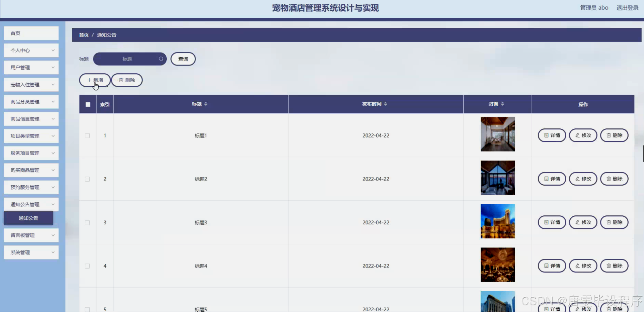Focus the 标题 search input field
This screenshot has width=644, height=312.
coord(130,59)
